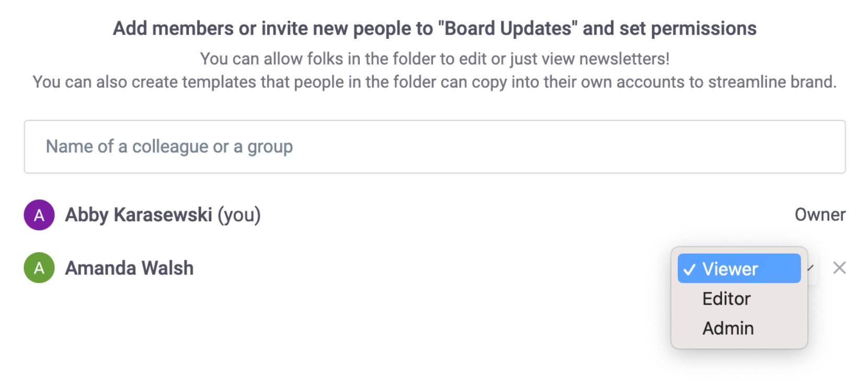The height and width of the screenshot is (381, 868).
Task: Click the purple avatar for Abby Karasewski
Action: [x=39, y=215]
